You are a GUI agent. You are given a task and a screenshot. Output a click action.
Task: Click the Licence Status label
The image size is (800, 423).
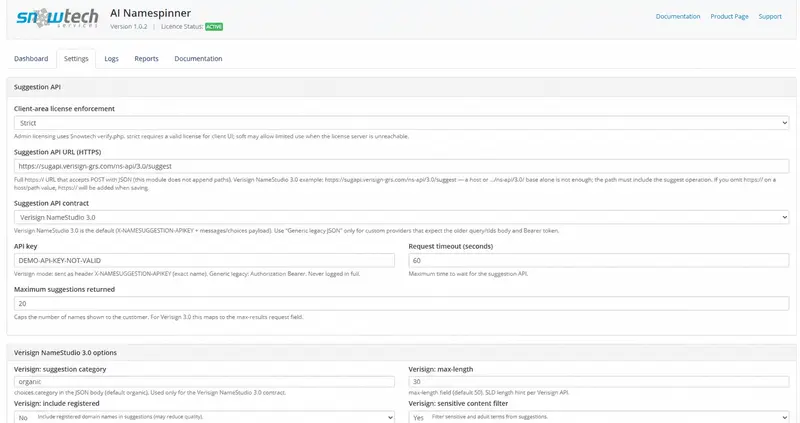[x=182, y=27]
